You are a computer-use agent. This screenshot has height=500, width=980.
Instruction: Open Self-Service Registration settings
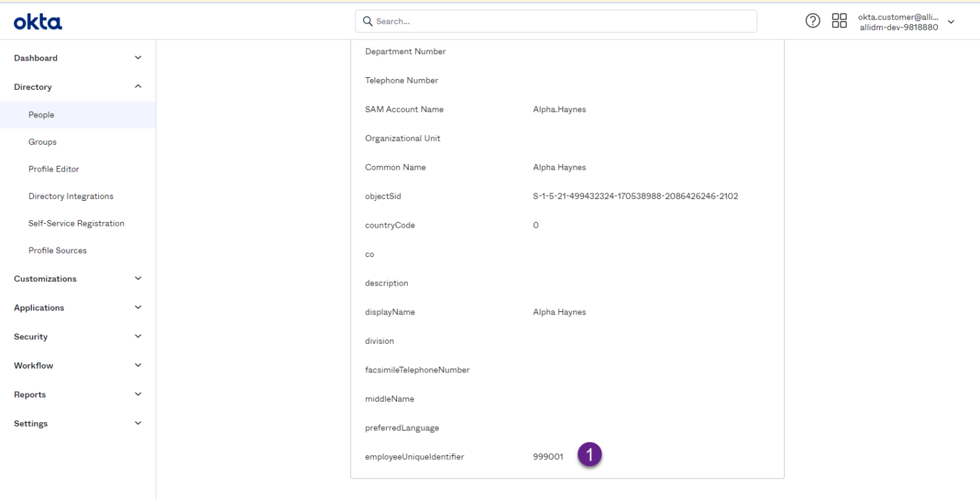pos(76,223)
